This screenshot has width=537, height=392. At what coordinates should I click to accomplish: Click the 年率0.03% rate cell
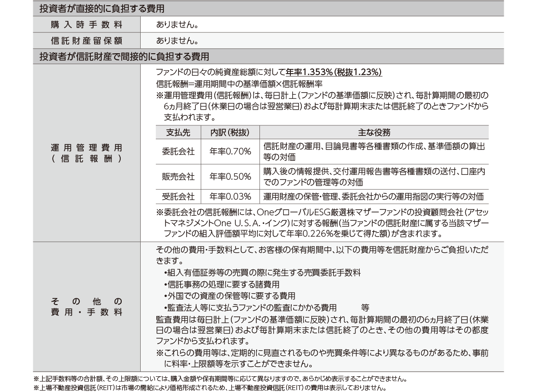point(230,197)
